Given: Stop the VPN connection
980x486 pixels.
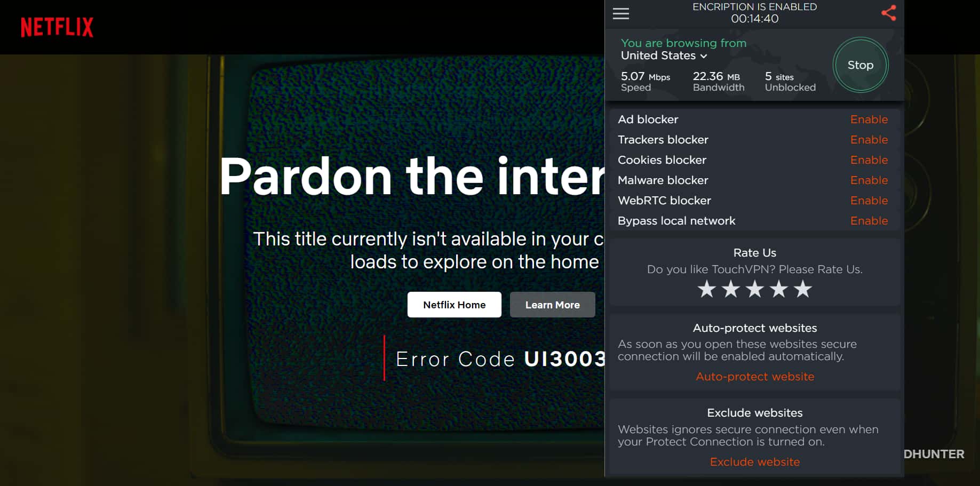Looking at the screenshot, I should [861, 65].
